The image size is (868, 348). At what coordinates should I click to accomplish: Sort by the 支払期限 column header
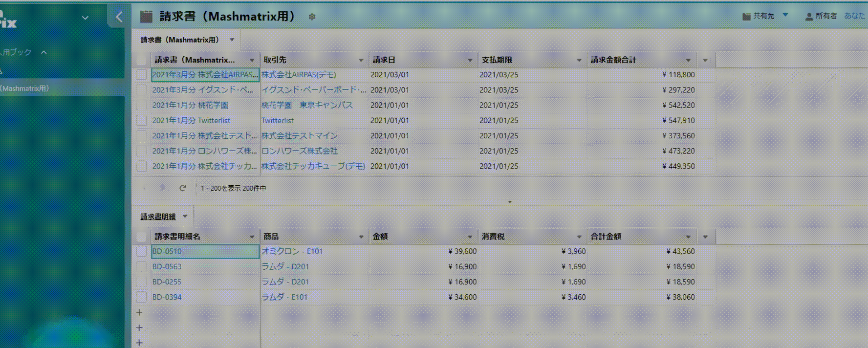pos(532,60)
